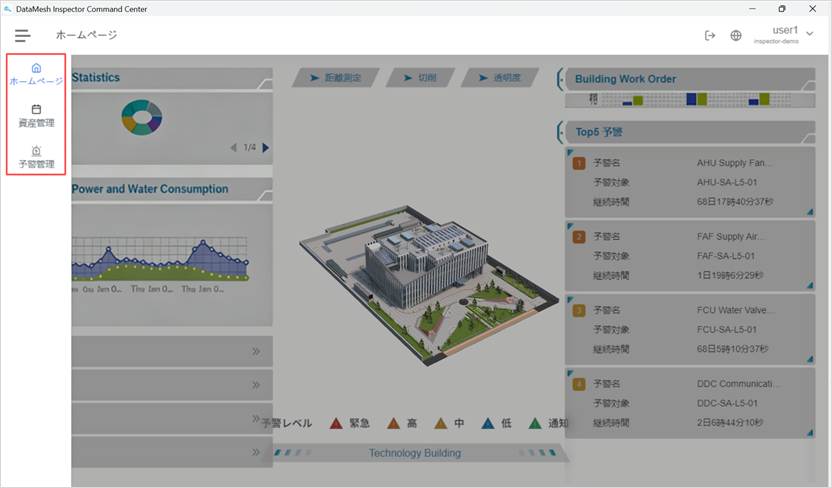832x488 pixels.
Task: Expand the first collapsed panel chevron
Action: pyautogui.click(x=256, y=351)
